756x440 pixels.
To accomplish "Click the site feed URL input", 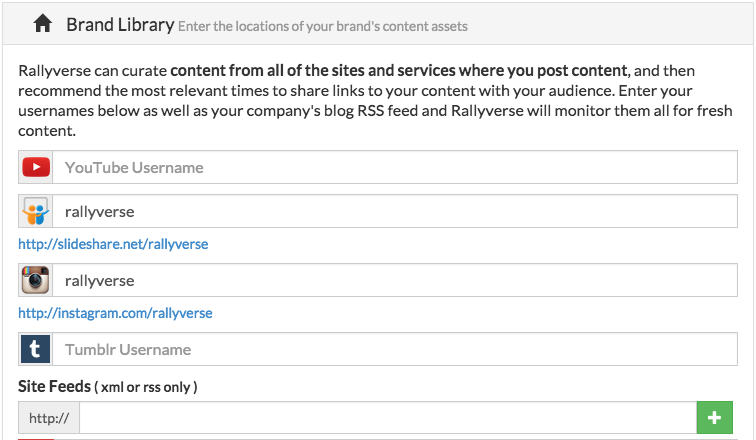I will 387,418.
